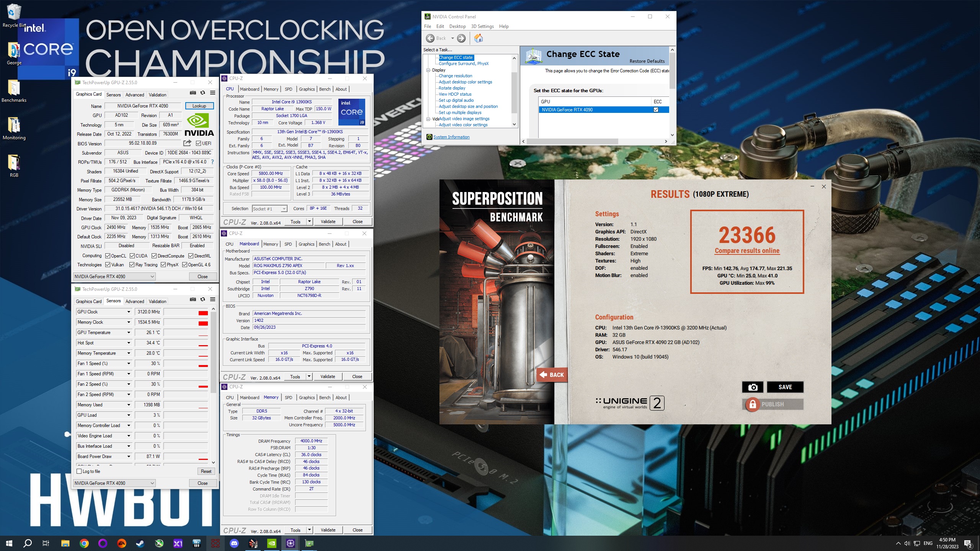
Task: Open Google Chrome from taskbar
Action: coord(84,543)
